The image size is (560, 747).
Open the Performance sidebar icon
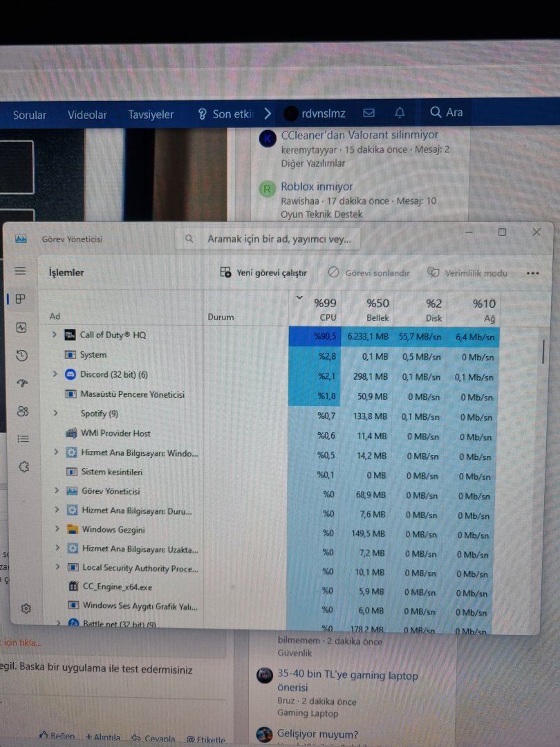point(21,328)
